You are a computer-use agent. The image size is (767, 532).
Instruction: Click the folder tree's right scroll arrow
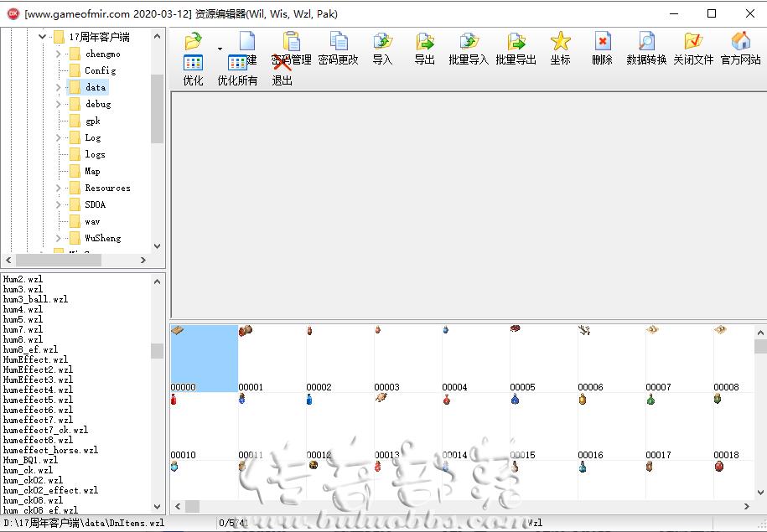click(x=143, y=260)
